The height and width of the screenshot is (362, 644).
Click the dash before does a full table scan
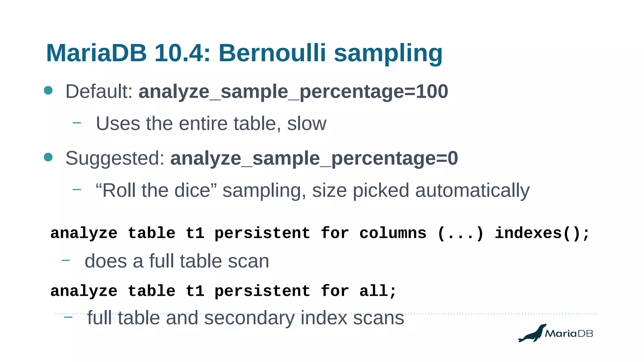65,260
